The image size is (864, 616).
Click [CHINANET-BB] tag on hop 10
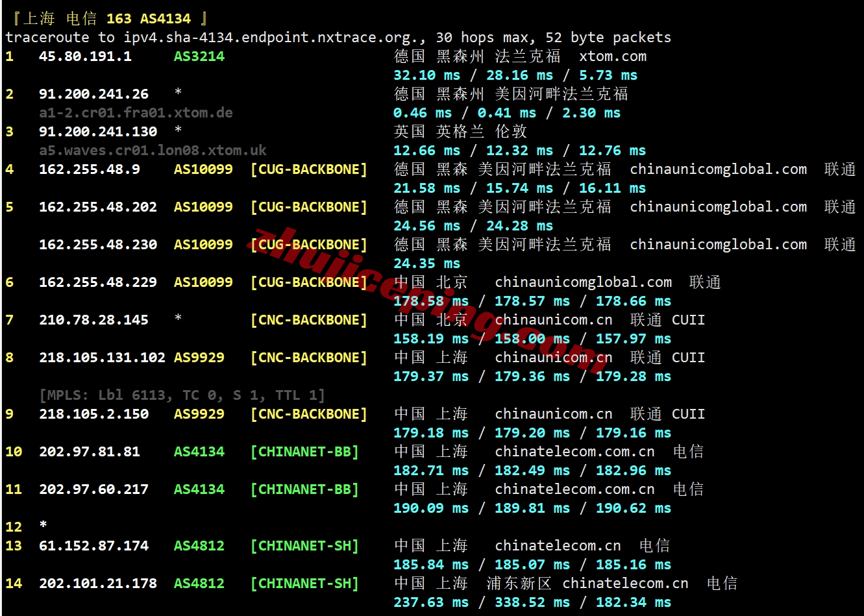[304, 452]
